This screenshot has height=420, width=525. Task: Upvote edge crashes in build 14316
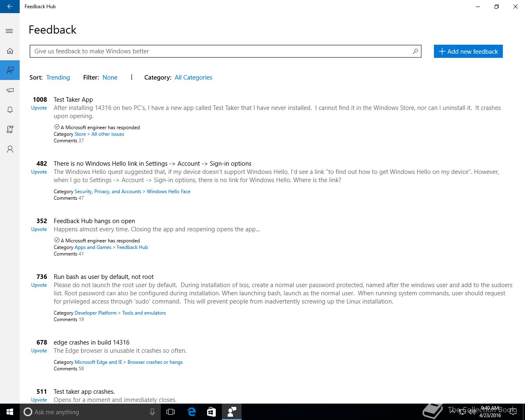click(39, 351)
